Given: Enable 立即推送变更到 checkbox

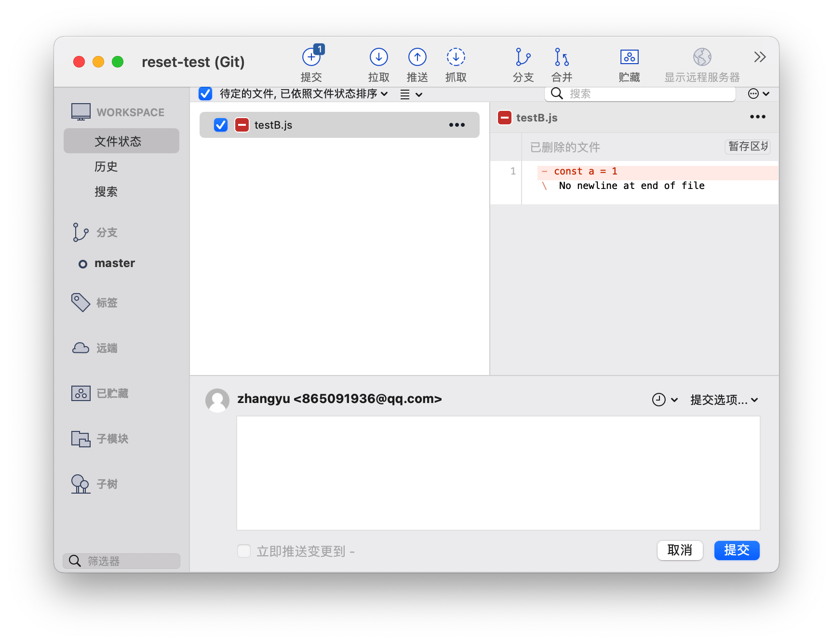Looking at the screenshot, I should pos(244,551).
